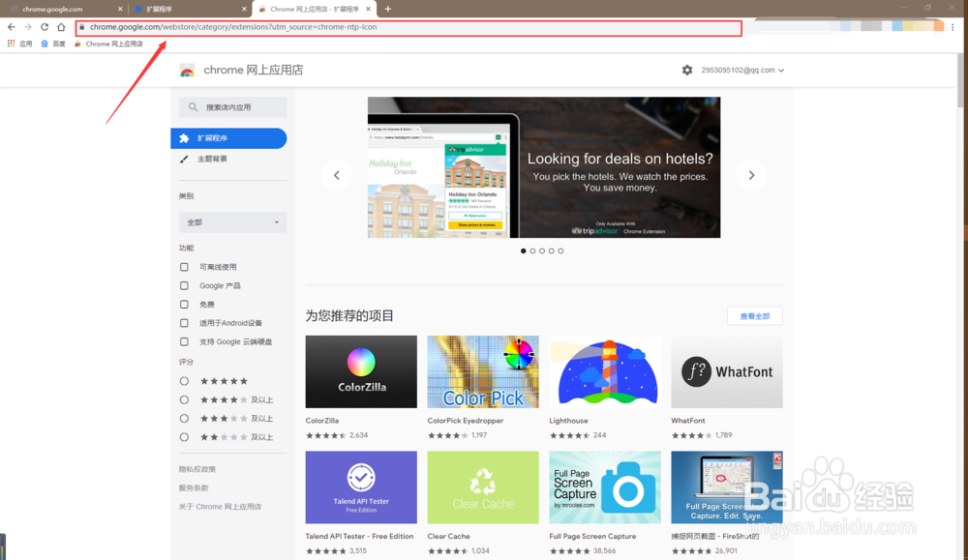Open the 隐私权政策 link
The width and height of the screenshot is (968, 560).
(197, 469)
